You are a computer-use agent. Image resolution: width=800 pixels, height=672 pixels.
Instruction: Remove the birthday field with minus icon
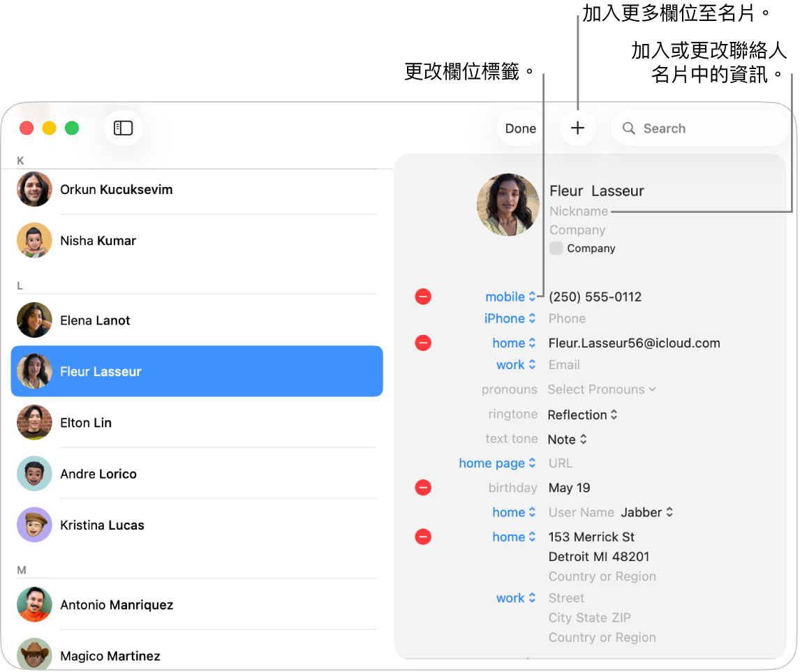point(423,488)
